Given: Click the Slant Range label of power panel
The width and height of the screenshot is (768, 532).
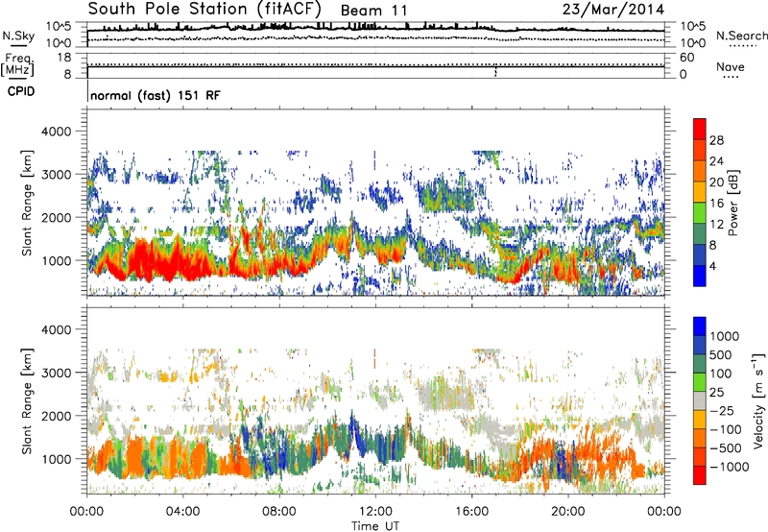Looking at the screenshot, I should tap(27, 203).
